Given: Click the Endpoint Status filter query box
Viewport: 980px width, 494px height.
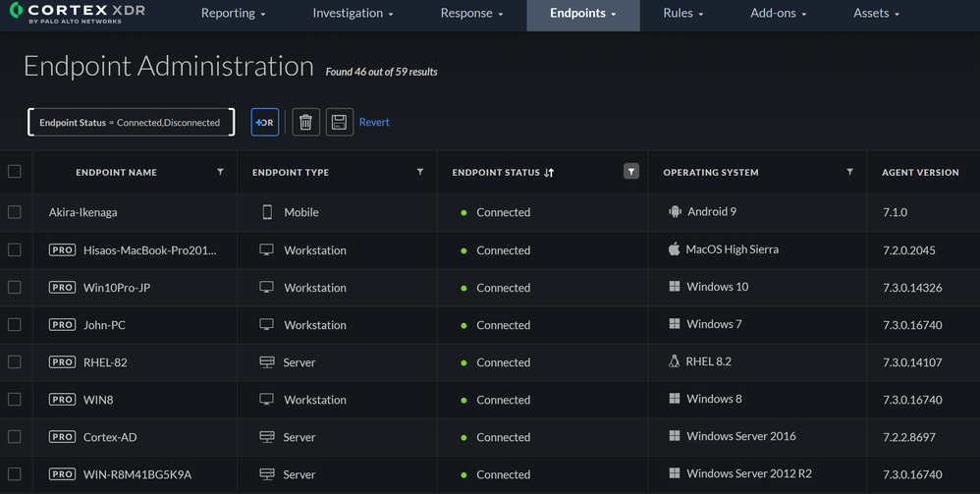Looking at the screenshot, I should 131,122.
